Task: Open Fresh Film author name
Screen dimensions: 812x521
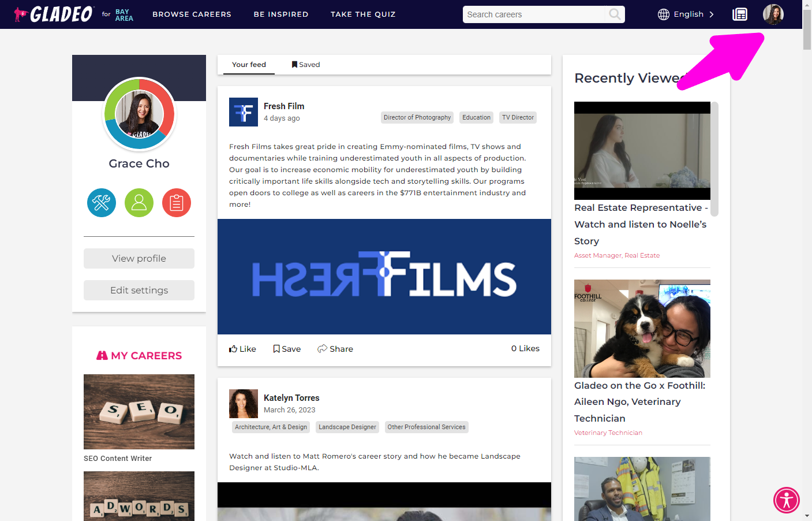Action: [x=284, y=106]
